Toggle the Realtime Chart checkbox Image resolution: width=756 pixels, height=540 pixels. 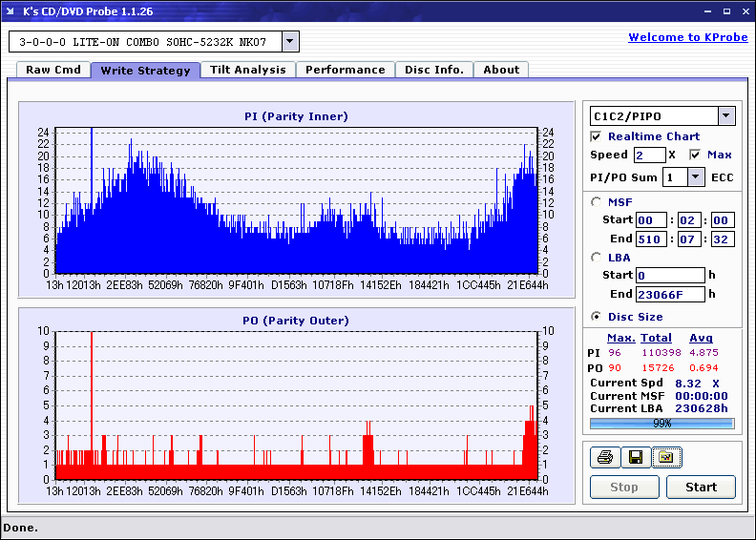597,136
